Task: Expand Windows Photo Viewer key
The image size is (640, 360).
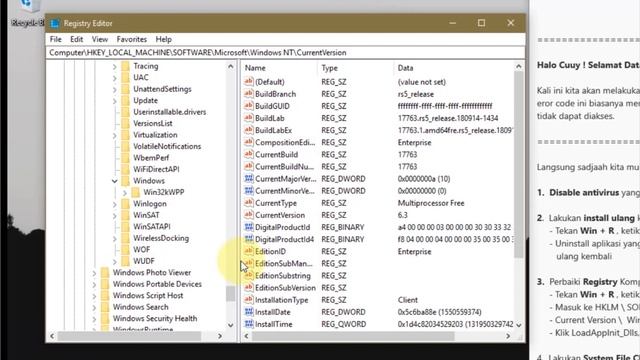Action: [x=94, y=273]
